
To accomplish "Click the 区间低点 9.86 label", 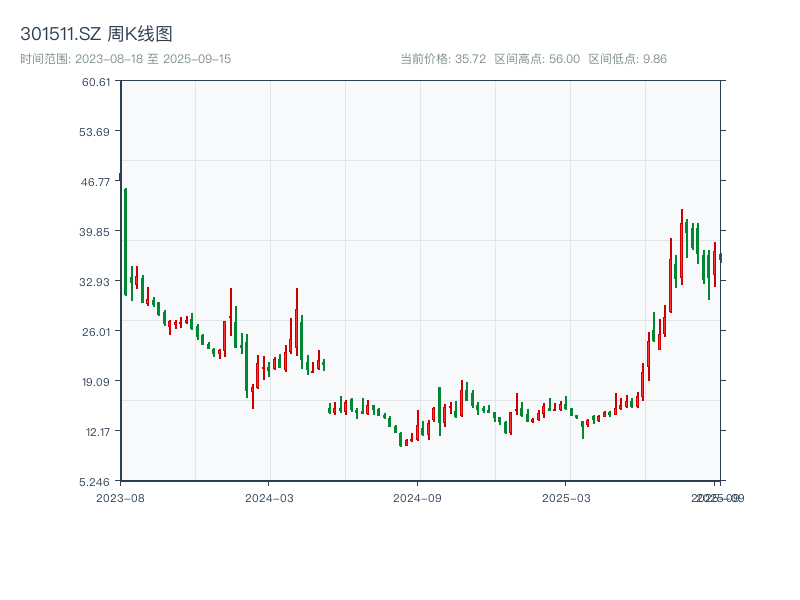I will [627, 59].
